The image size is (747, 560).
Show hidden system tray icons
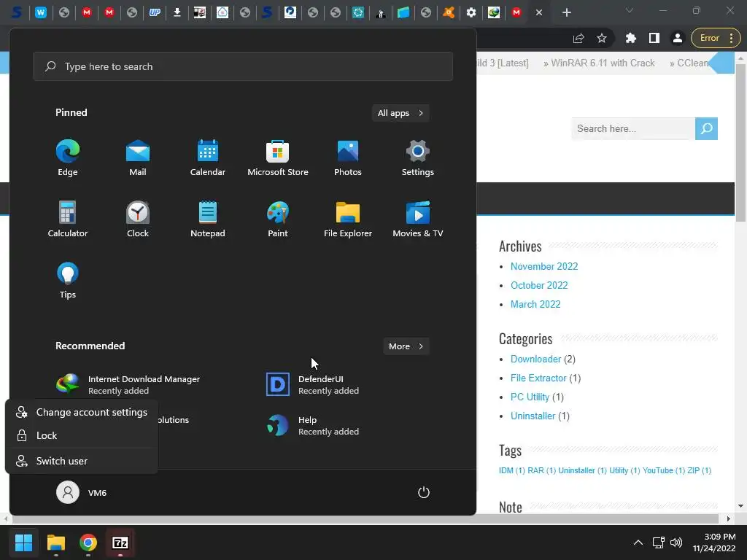point(638,542)
